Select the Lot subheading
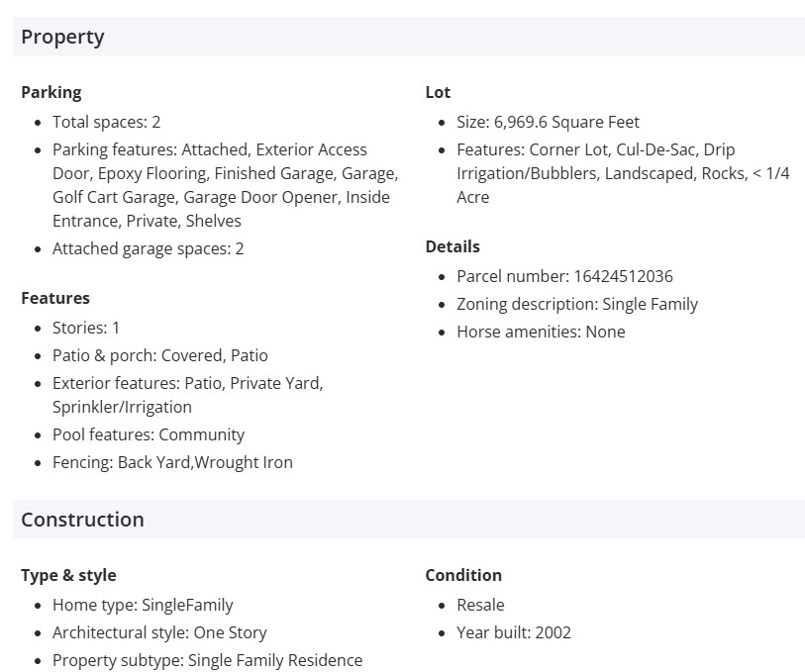 [x=438, y=92]
